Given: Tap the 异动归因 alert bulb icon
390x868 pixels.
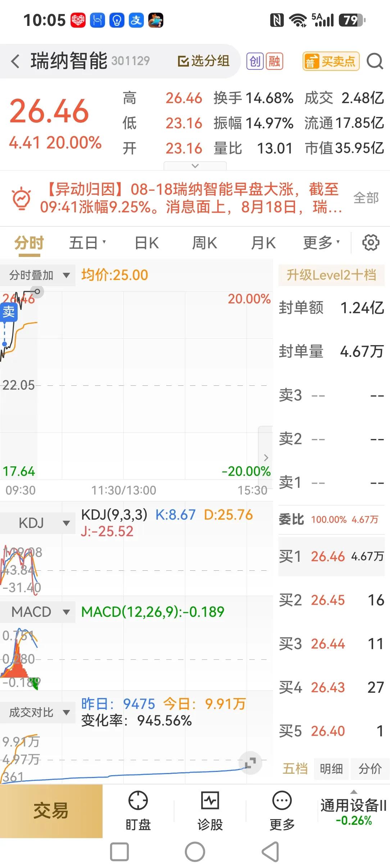Looking at the screenshot, I should pyautogui.click(x=22, y=198).
